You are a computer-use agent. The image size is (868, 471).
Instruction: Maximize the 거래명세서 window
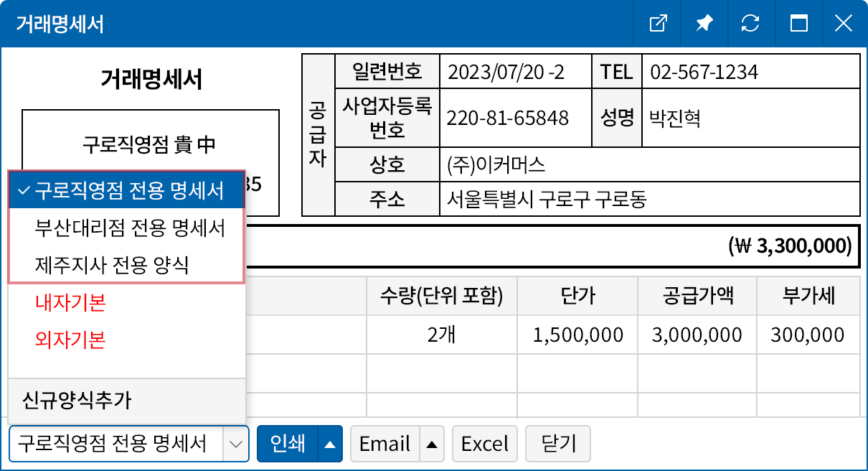798,24
